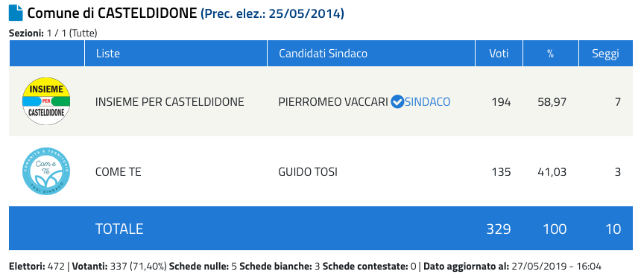Screen dimensions: 644x280
Task: Click the blue document icon beside Comune
Action: [16, 13]
